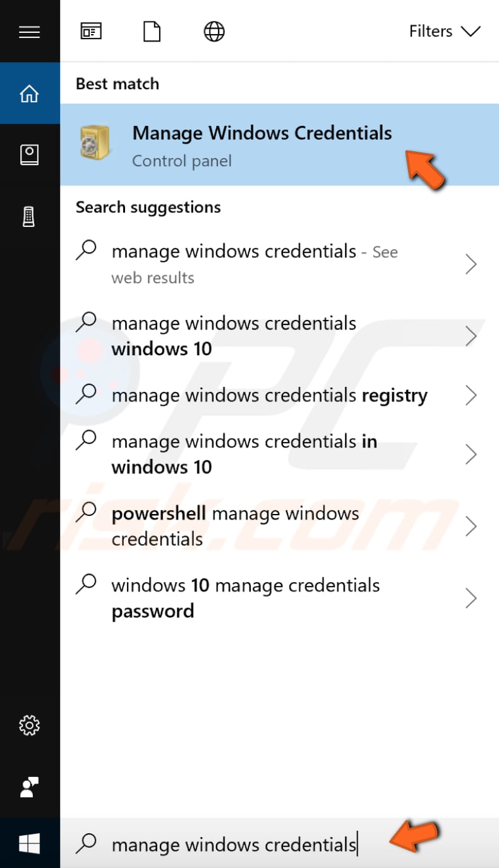This screenshot has height=868, width=499.
Task: Select the Apps search filter icon
Action: (x=90, y=30)
